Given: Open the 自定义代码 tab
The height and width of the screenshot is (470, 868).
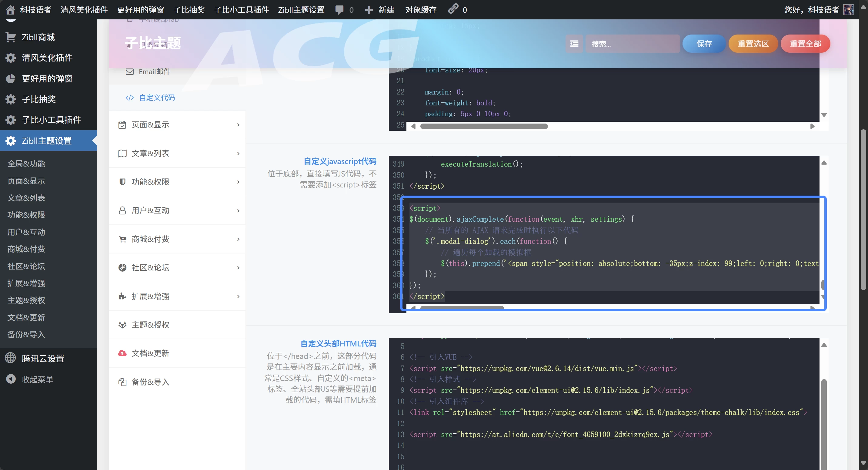Looking at the screenshot, I should tap(157, 98).
